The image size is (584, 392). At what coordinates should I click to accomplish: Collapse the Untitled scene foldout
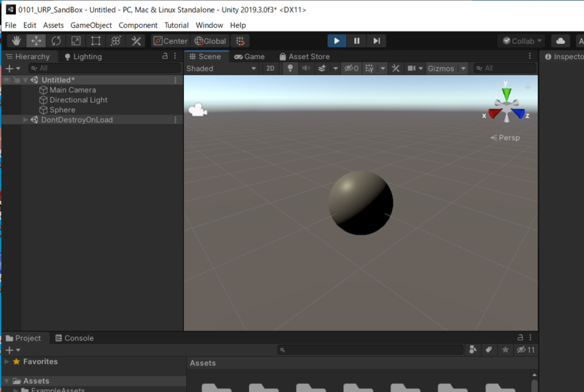26,80
